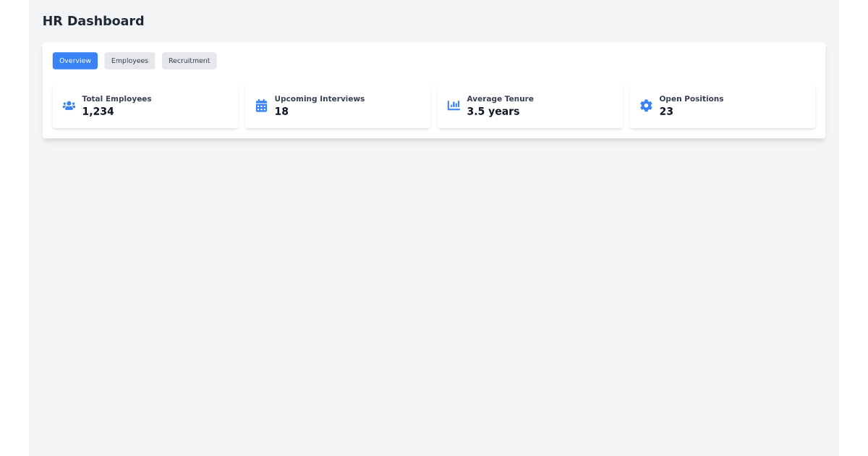Viewport: 868px width, 456px height.
Task: Click the settings cog on the positions card
Action: pyautogui.click(x=645, y=105)
